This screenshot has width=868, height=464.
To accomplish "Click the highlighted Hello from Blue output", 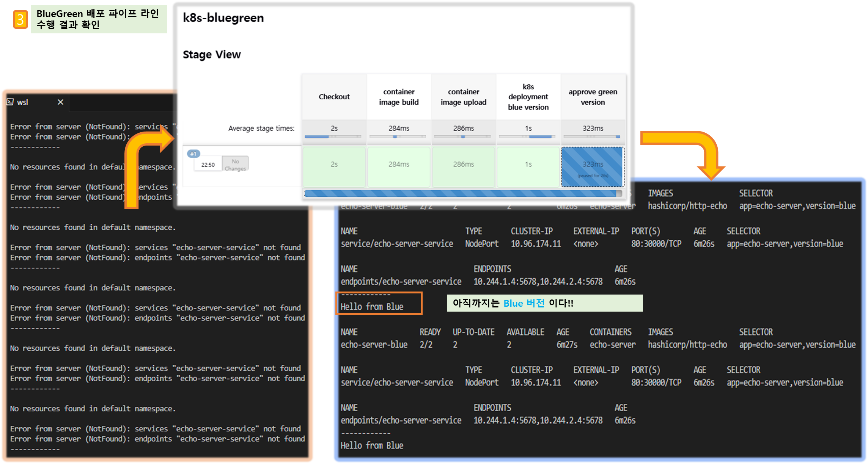I will 372,307.
